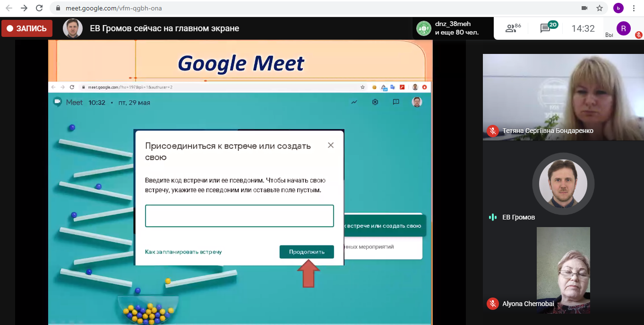Click Продолжить button in the shared screen
644x325 pixels.
(x=307, y=252)
